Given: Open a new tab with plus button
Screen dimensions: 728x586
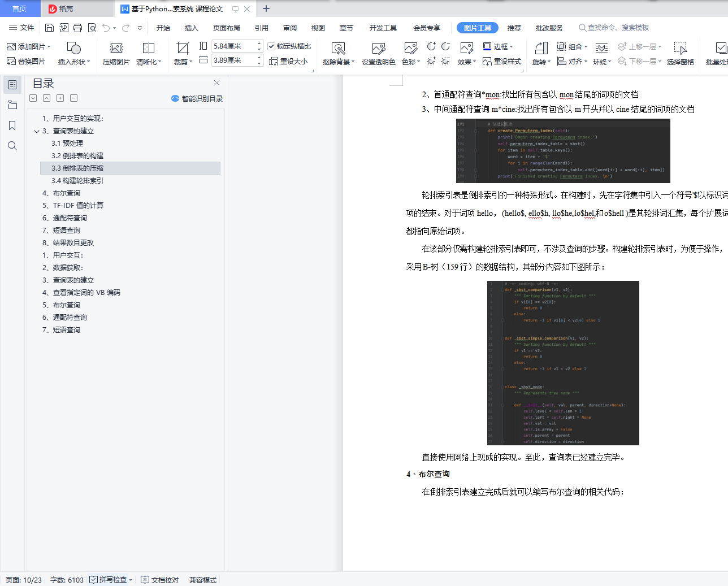Looking at the screenshot, I should [266, 8].
